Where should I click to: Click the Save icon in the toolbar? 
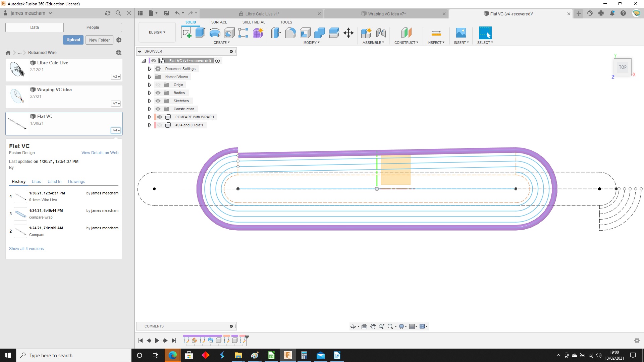(x=166, y=13)
